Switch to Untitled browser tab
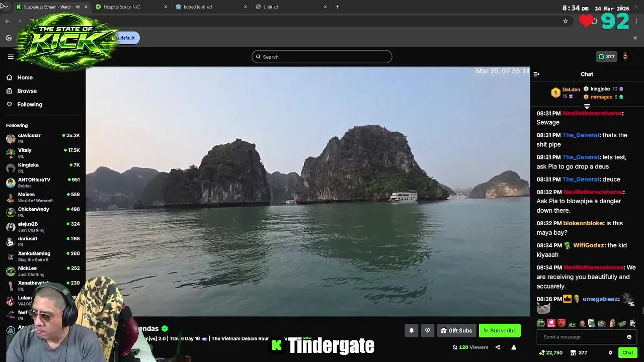This screenshot has width=644, height=362. 291,7
